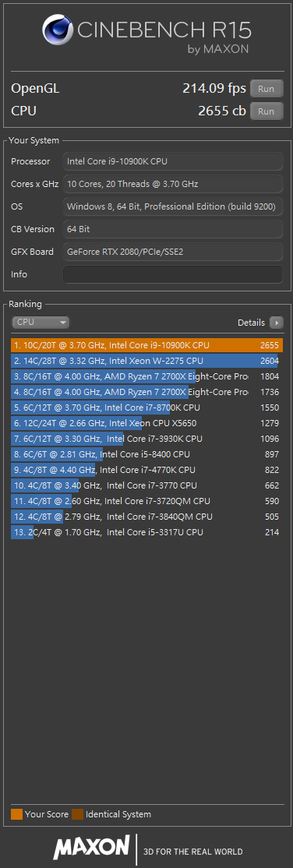Select ranking row 3 AMD Ryzen 7 2700X
Image resolution: width=293 pixels, height=868 pixels.
coord(146,376)
